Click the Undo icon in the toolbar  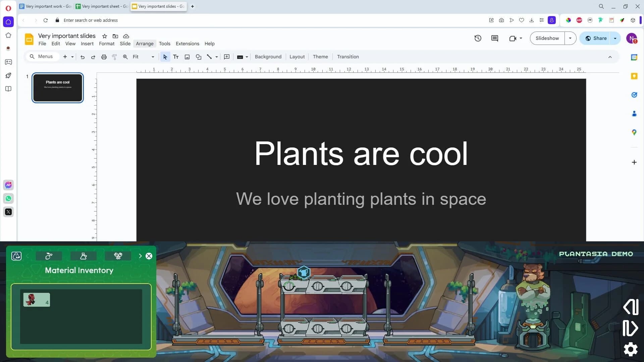click(x=83, y=57)
